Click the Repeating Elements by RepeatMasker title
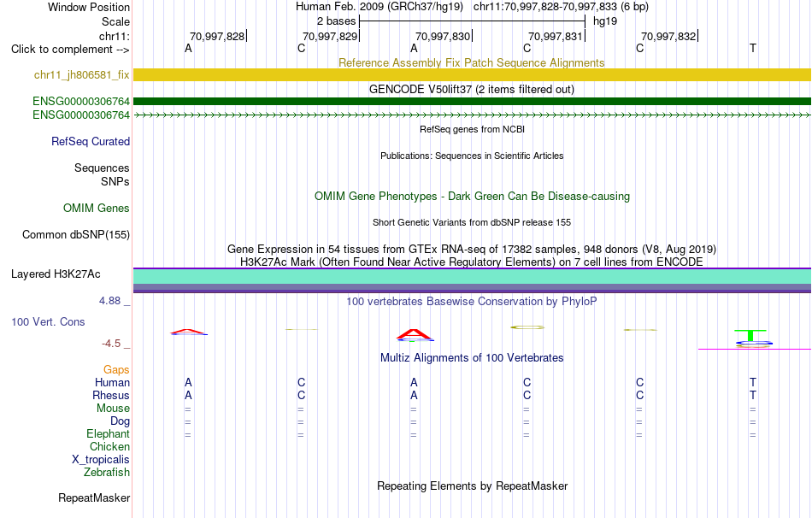 [472, 486]
